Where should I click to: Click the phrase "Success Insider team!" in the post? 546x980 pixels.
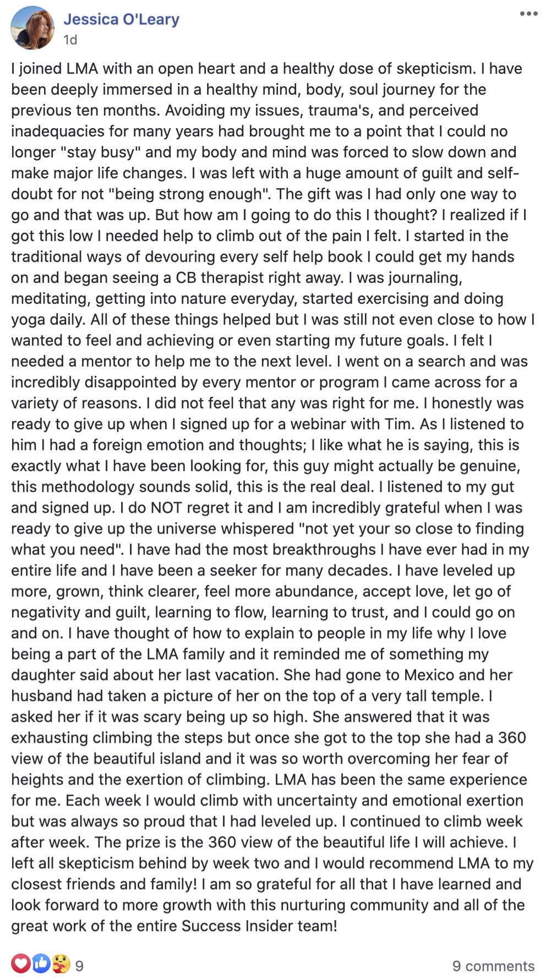(x=259, y=926)
